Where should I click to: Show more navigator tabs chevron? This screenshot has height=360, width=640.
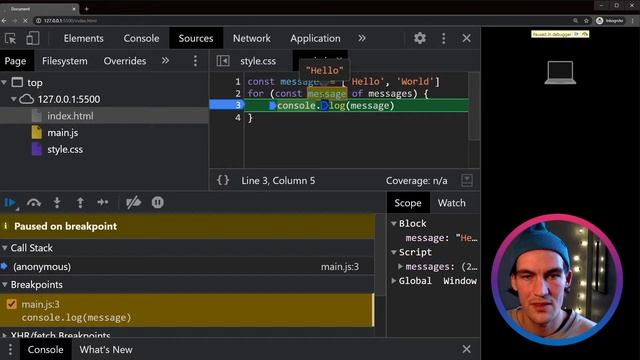pyautogui.click(x=165, y=61)
